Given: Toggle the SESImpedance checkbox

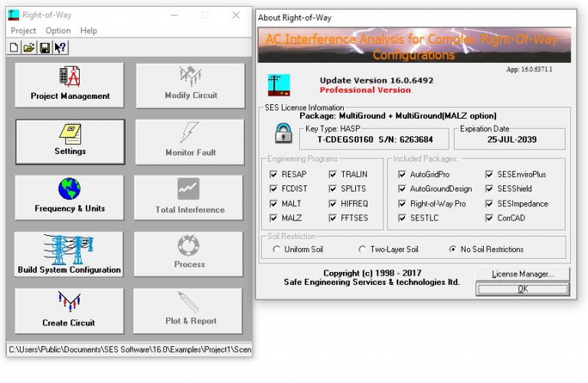Looking at the screenshot, I should tap(489, 204).
